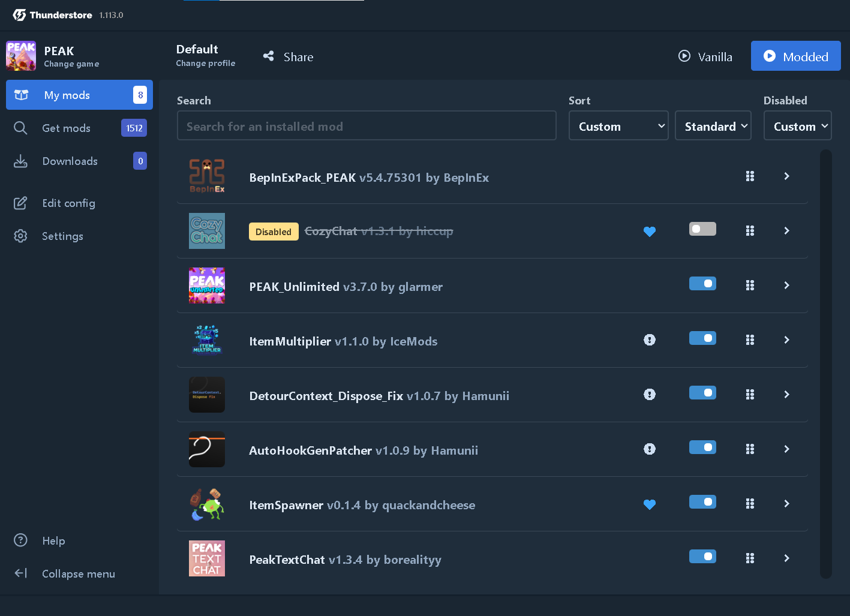Click the Downloads count badge 0
Viewport: 850px width, 616px height.
[140, 161]
